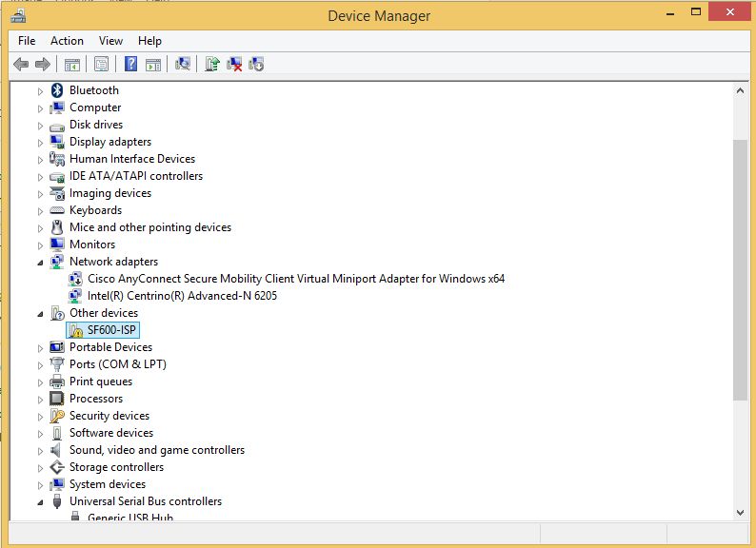Select Intel(R) Centrino(R) Advanced-N 6205 adapter
This screenshot has height=548, width=756.
pos(182,296)
